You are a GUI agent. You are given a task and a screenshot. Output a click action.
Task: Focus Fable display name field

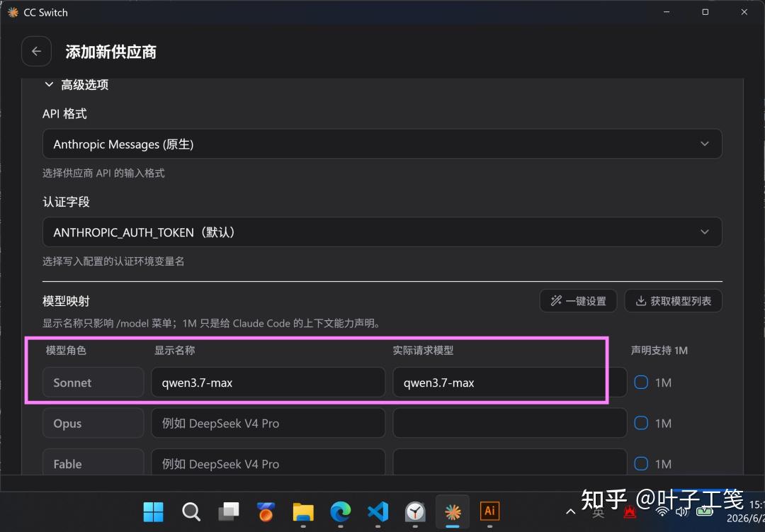(268, 462)
